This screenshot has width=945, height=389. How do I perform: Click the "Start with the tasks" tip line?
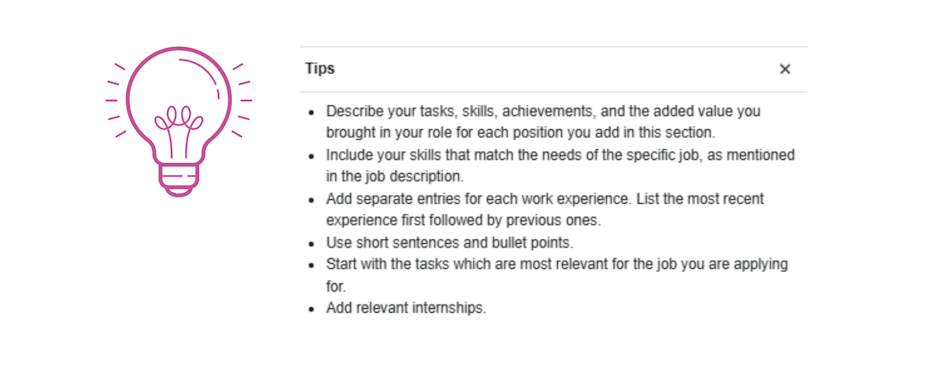pos(557,264)
